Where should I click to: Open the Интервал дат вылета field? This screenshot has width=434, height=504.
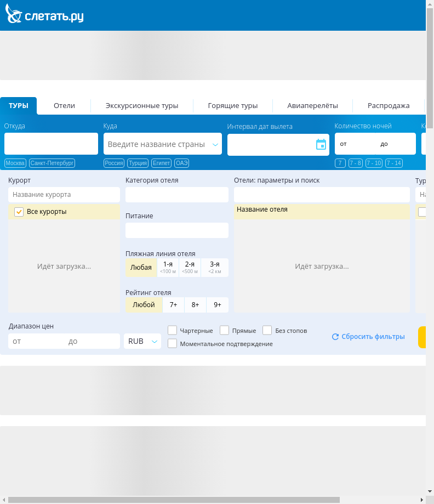point(278,145)
